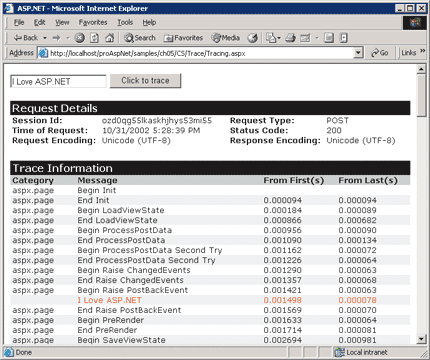Click the address bar URL field
The image size is (430, 360).
(x=200, y=53)
